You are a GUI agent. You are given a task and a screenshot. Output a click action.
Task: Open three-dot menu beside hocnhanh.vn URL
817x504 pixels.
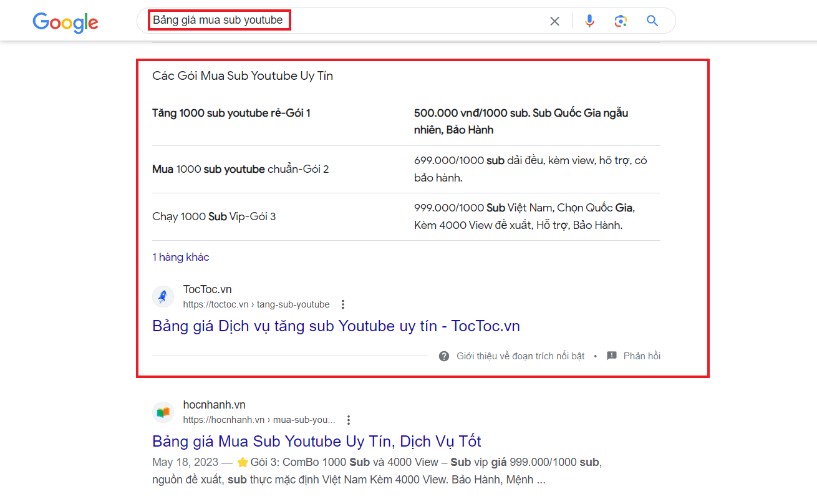[349, 420]
